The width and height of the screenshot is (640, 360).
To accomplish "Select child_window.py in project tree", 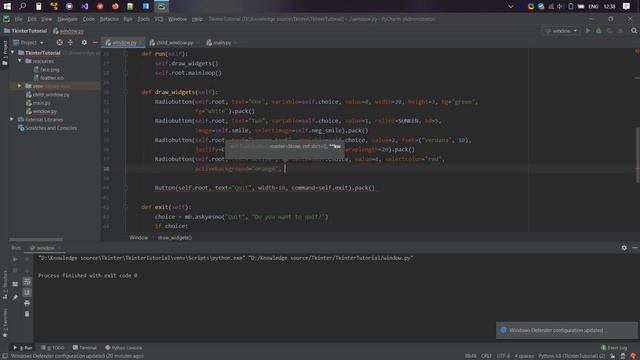I will (x=51, y=94).
